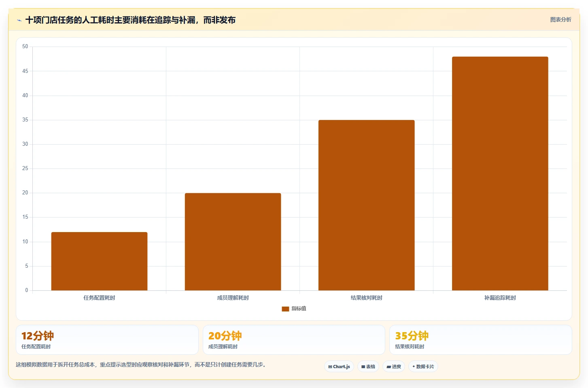Click the y-axis value 45
The image size is (588, 388).
(x=25, y=71)
